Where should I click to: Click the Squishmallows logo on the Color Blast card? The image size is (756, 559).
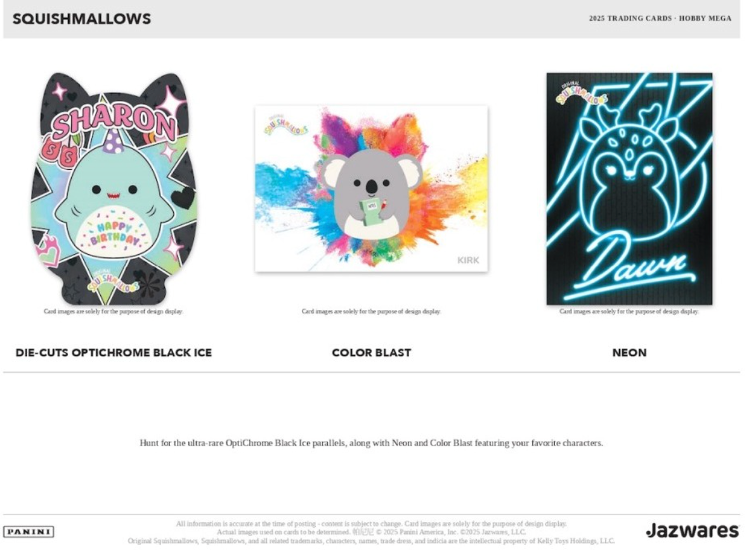point(285,125)
